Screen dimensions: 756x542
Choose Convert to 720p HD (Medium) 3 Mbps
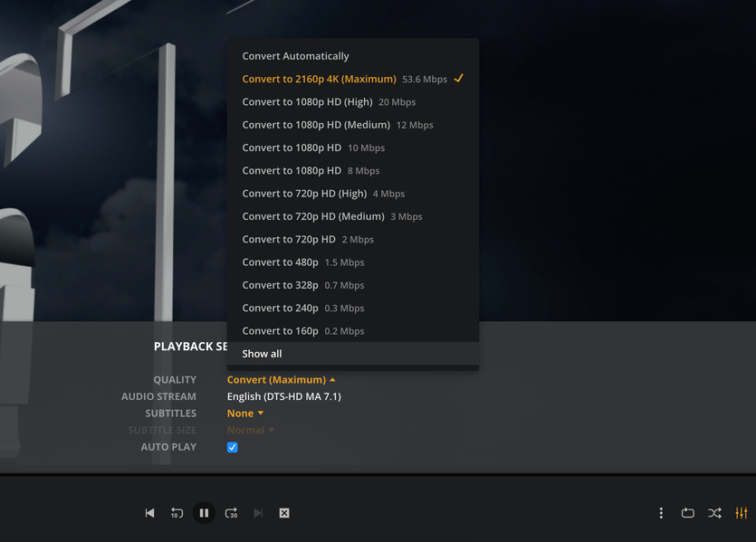point(353,216)
